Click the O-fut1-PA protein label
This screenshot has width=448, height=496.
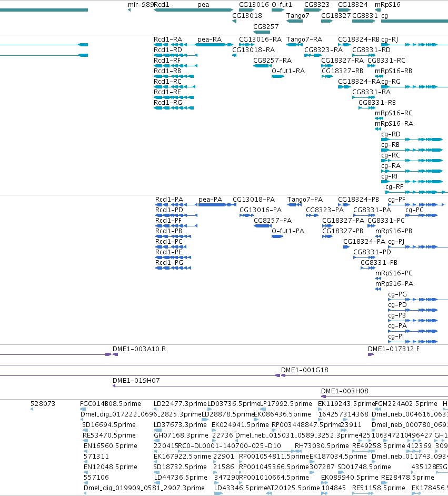[288, 231]
